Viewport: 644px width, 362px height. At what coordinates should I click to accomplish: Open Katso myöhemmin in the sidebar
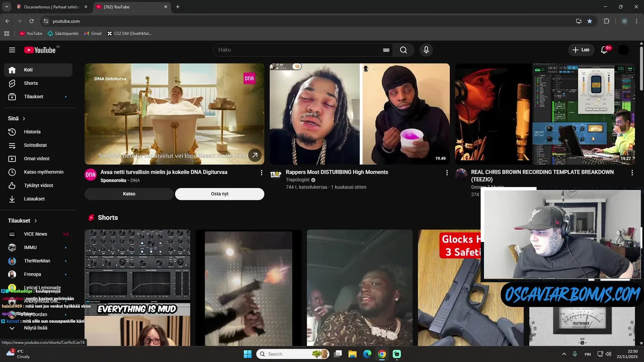click(38, 172)
